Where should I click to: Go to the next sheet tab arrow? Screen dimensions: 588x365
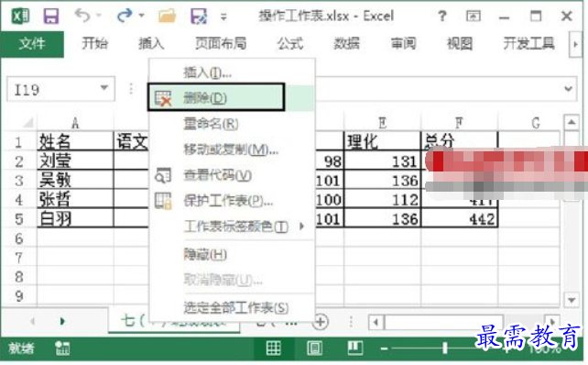[62, 322]
